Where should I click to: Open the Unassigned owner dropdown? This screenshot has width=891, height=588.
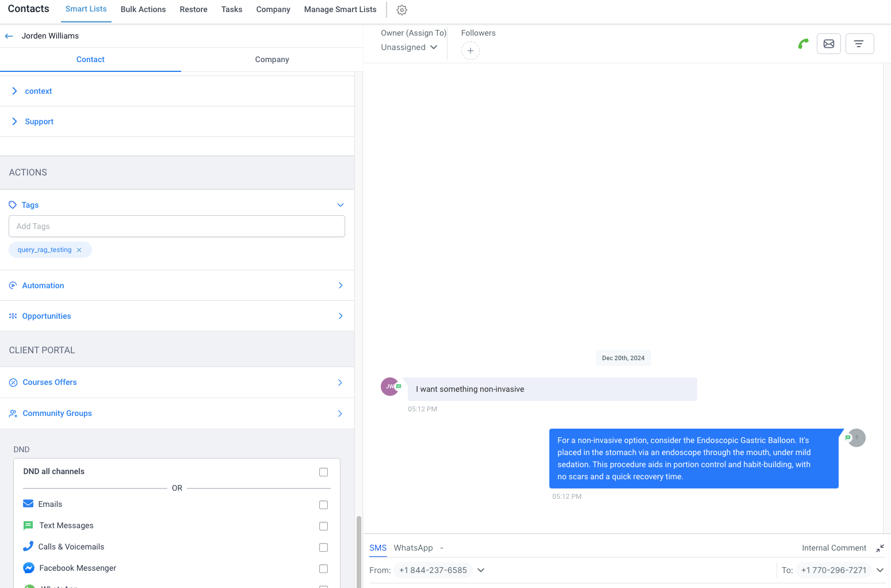point(408,47)
